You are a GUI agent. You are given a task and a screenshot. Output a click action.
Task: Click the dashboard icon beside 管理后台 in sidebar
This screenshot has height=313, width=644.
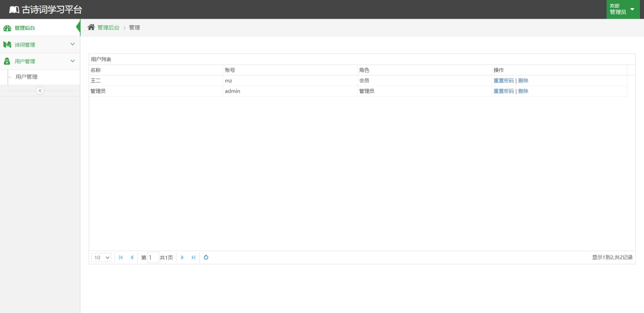[x=7, y=28]
